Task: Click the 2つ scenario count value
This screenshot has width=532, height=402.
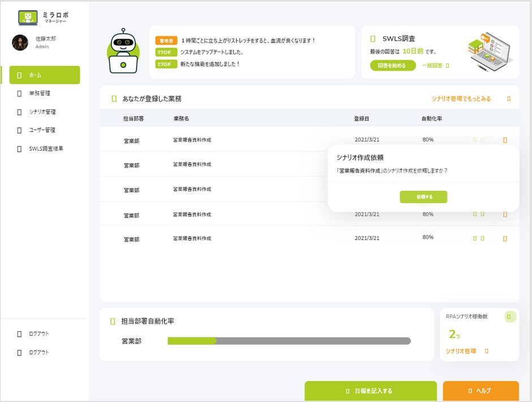Action: (x=454, y=334)
